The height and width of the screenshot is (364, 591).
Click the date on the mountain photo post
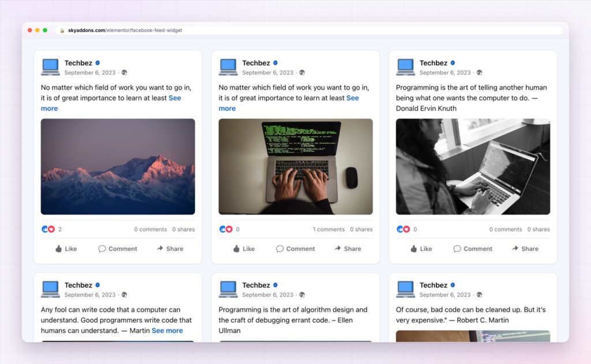(89, 73)
